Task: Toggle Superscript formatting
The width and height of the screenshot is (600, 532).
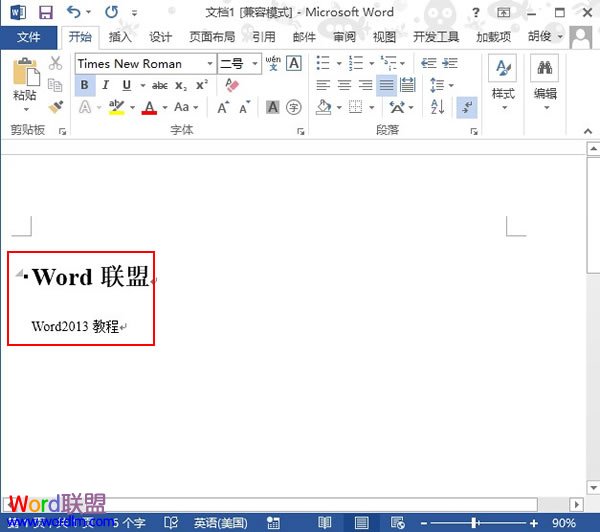Action: tap(202, 85)
